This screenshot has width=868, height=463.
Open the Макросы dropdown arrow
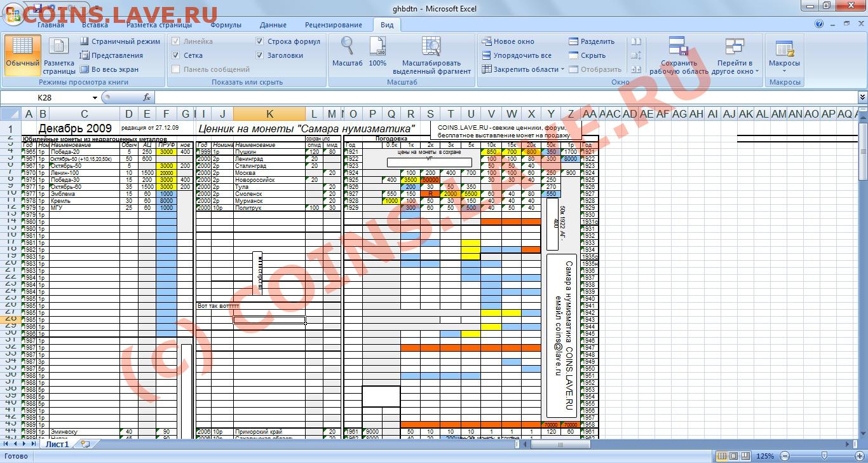tap(784, 71)
